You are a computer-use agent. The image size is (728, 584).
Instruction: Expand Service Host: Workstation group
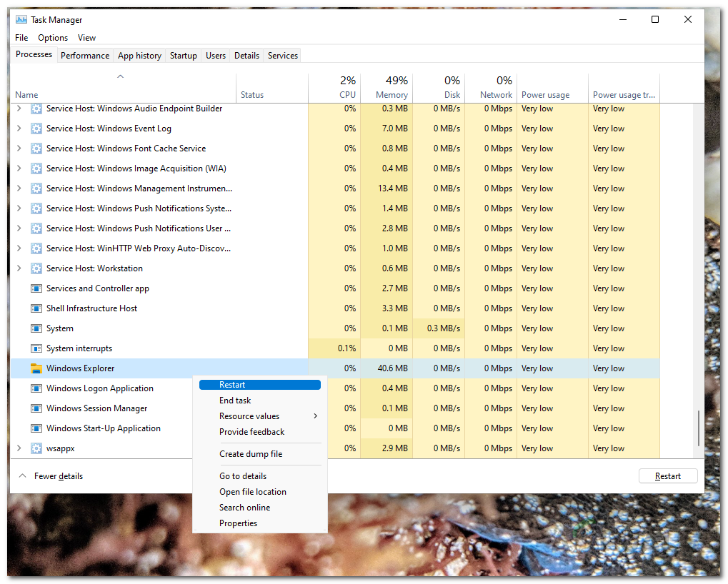click(19, 268)
